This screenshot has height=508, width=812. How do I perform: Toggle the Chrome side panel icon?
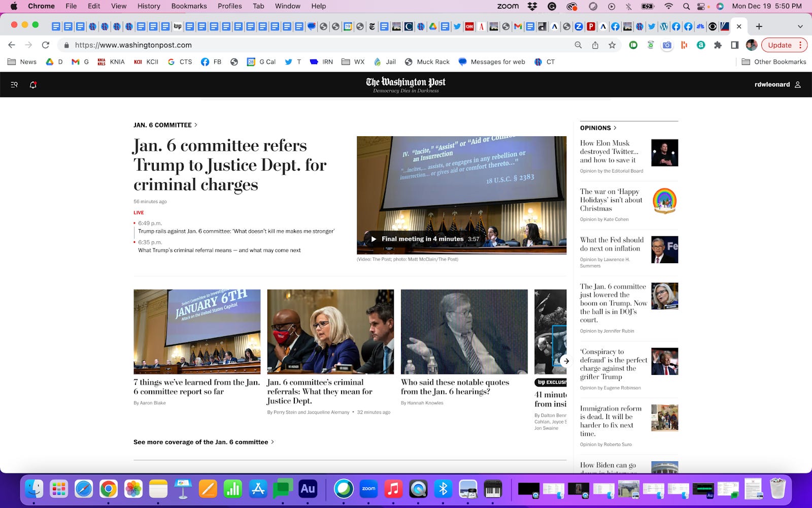734,45
